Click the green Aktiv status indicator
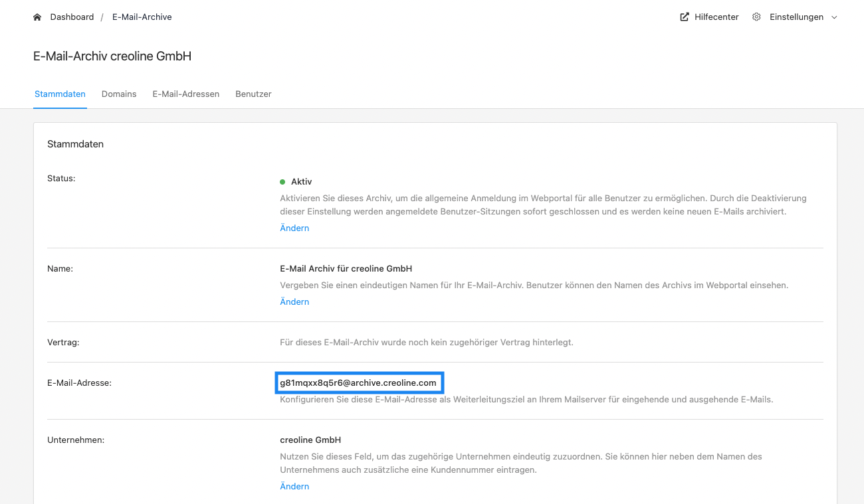Screen dimensions: 864x504 click(x=282, y=181)
